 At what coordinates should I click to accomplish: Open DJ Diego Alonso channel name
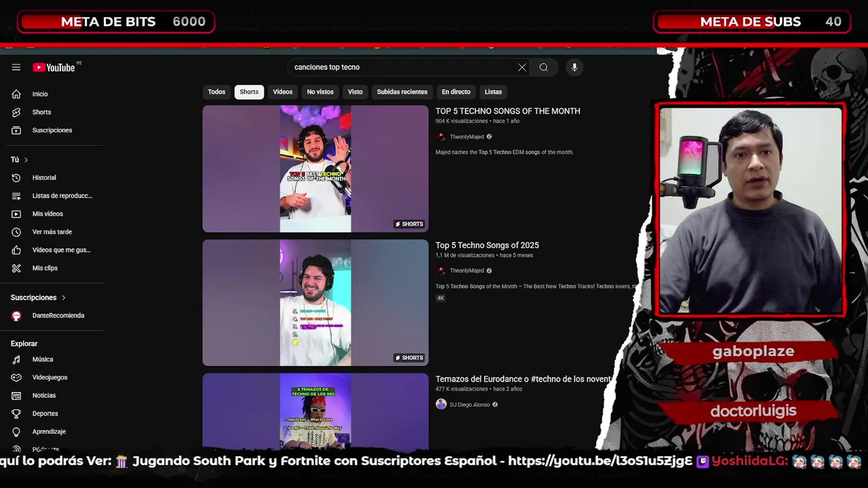[469, 405]
